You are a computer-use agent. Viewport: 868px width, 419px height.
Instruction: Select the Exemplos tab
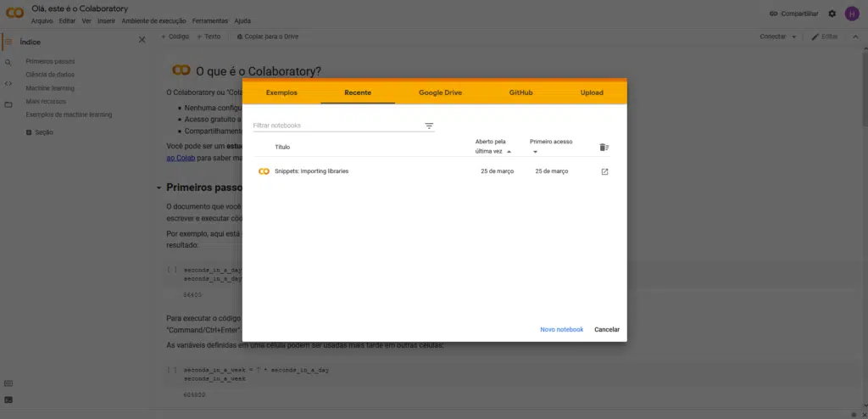(x=281, y=92)
